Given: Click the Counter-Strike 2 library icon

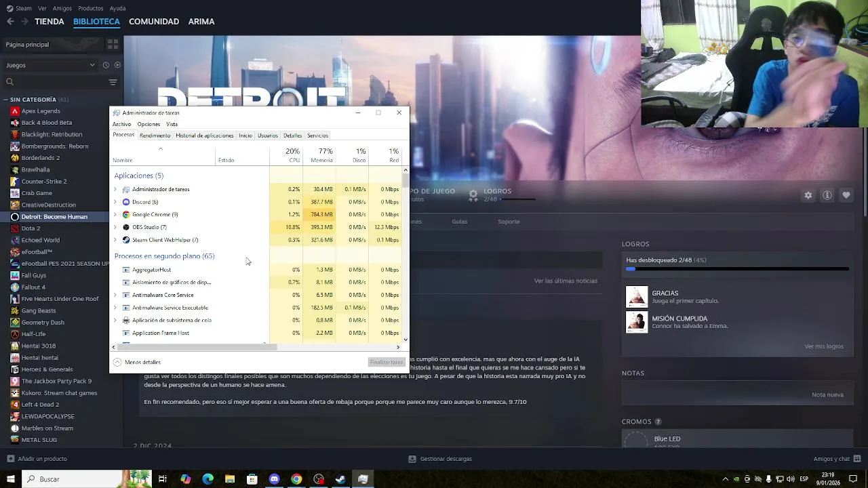Looking at the screenshot, I should [x=14, y=182].
